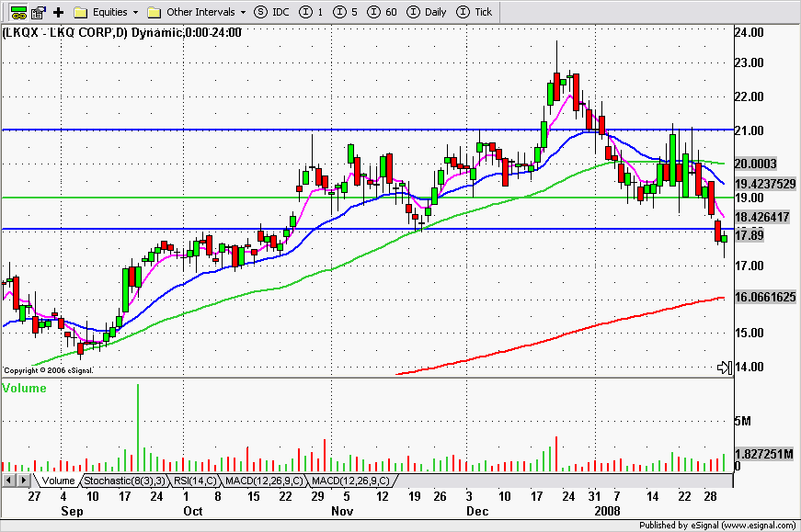
Task: Click the tab scroll left arrow
Action: point(8,480)
